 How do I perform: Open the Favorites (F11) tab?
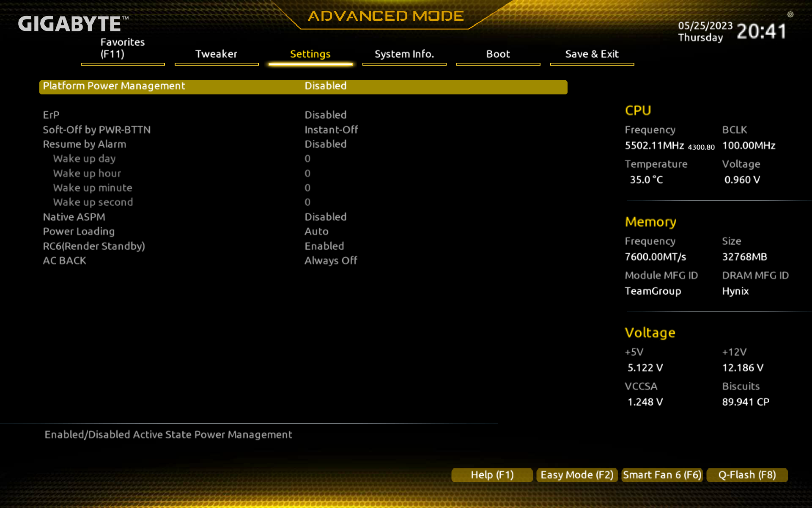[x=123, y=48]
